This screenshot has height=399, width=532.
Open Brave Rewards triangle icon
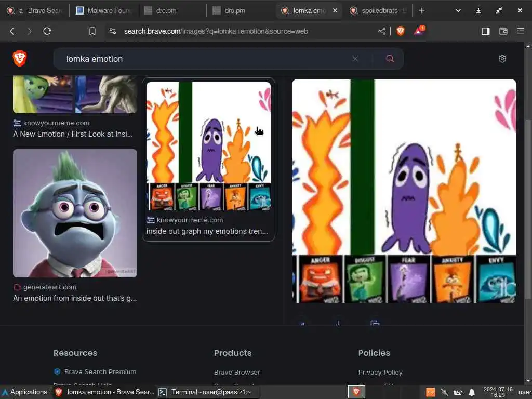point(419,31)
